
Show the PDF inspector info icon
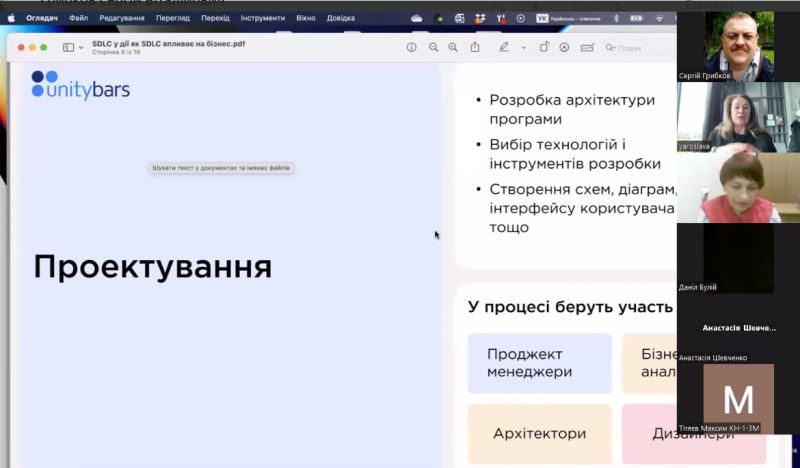pyautogui.click(x=411, y=47)
